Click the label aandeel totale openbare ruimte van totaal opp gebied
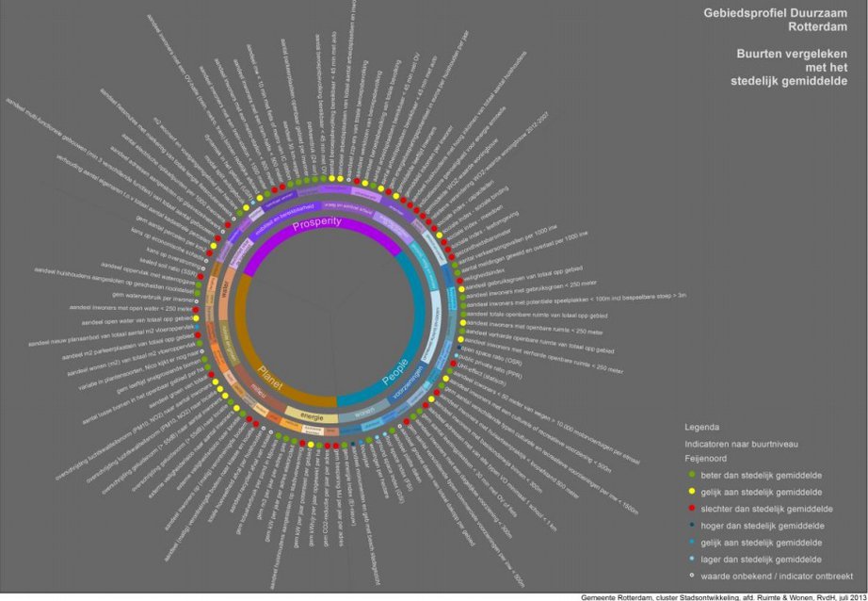This screenshot has height=601, width=868. click(x=538, y=316)
